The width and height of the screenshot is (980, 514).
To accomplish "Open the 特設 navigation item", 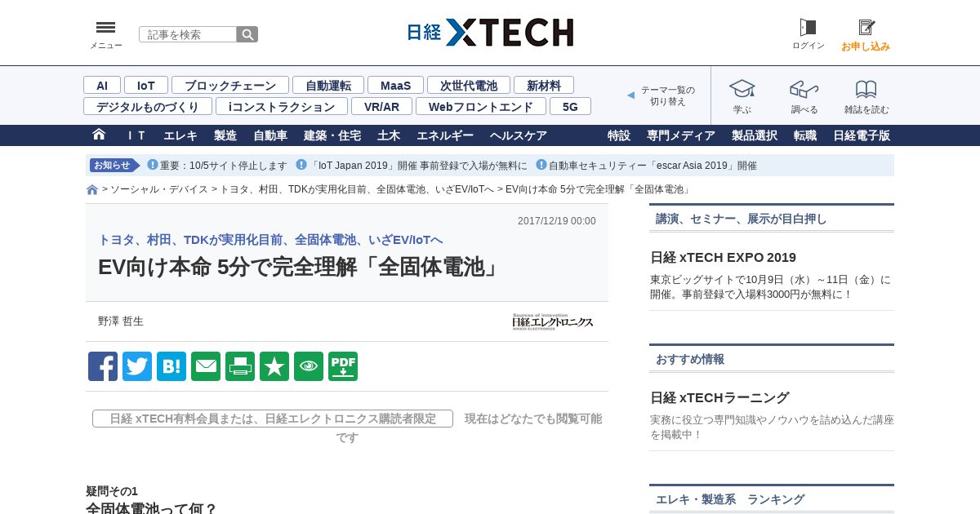I will point(619,135).
